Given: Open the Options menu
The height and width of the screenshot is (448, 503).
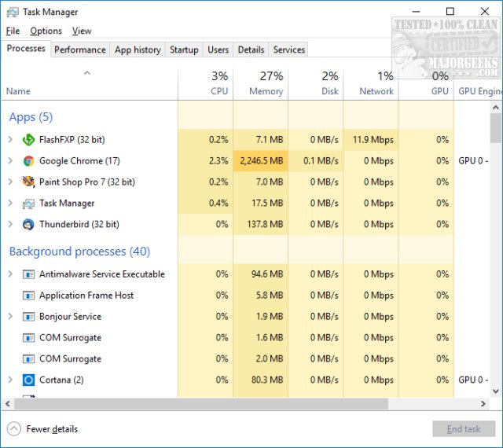Looking at the screenshot, I should pos(46,31).
